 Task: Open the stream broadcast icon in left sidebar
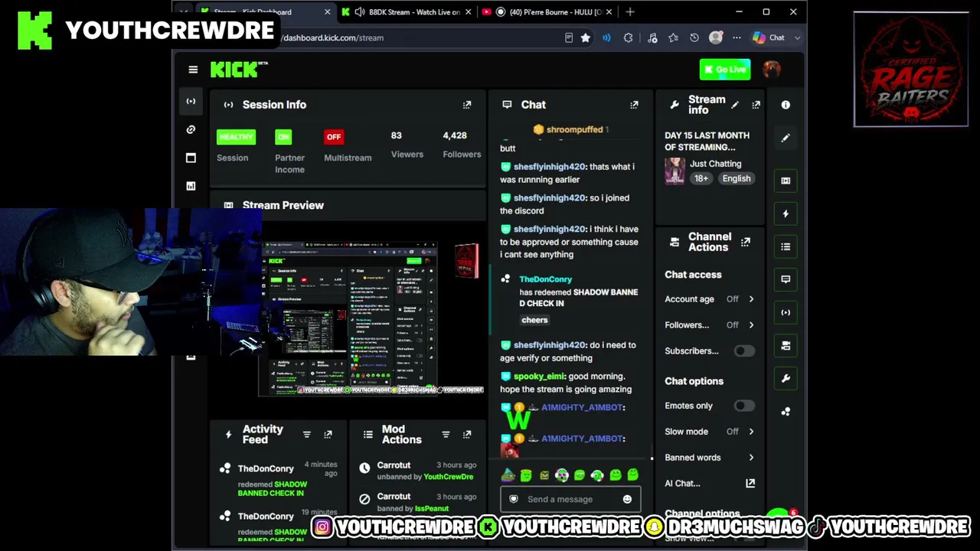coord(191,101)
